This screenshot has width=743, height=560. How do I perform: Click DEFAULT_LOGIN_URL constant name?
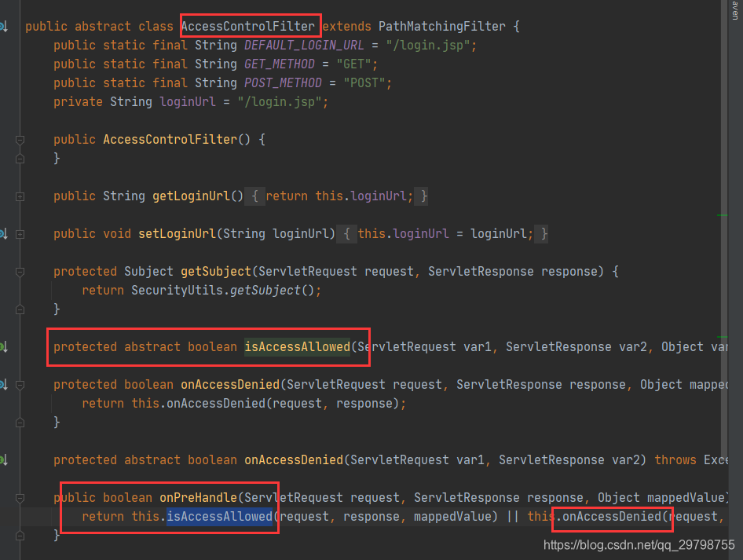coord(304,46)
